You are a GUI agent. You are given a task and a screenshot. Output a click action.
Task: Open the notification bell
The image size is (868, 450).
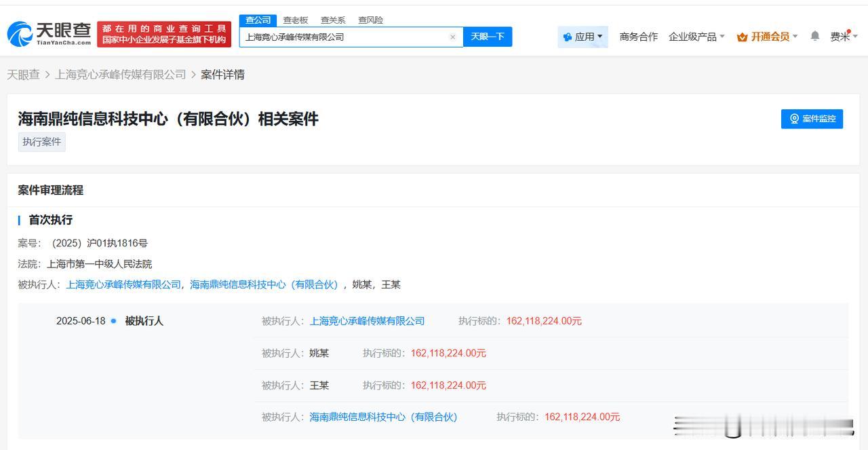click(815, 36)
